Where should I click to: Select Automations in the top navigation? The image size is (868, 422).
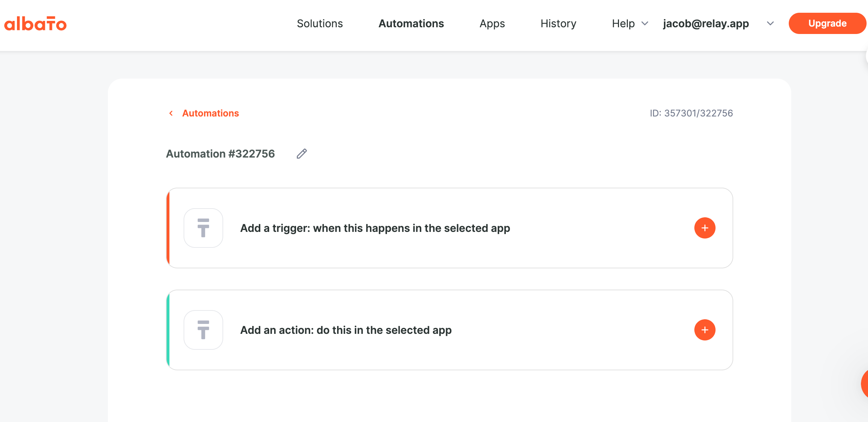(x=411, y=24)
